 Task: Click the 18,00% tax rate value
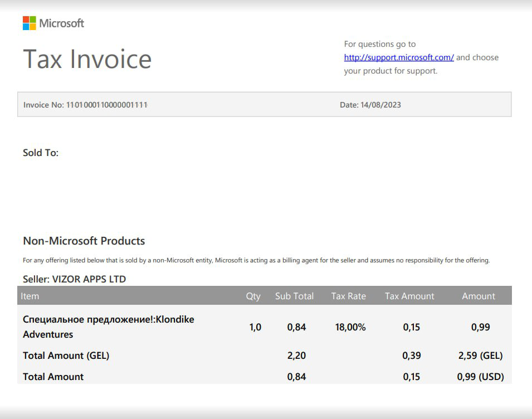[x=350, y=327]
